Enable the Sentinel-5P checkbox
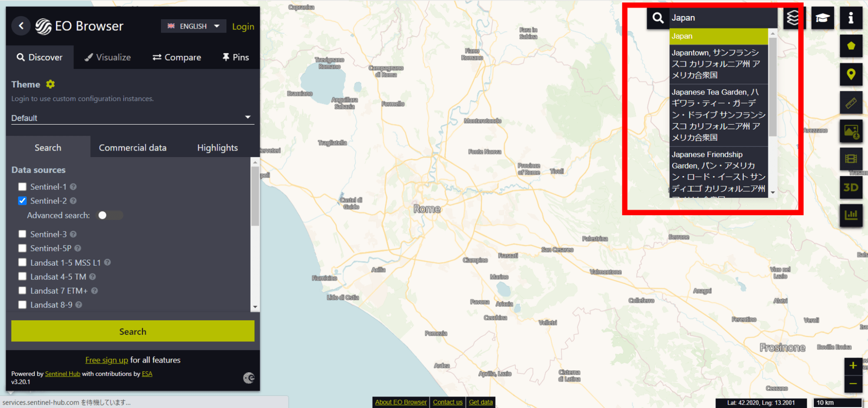 tap(22, 248)
